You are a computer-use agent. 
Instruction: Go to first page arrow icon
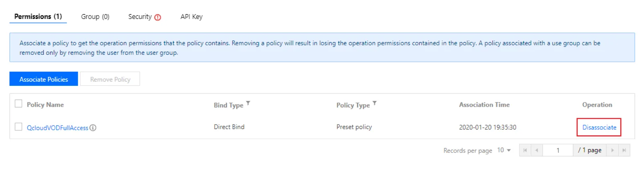[525, 150]
